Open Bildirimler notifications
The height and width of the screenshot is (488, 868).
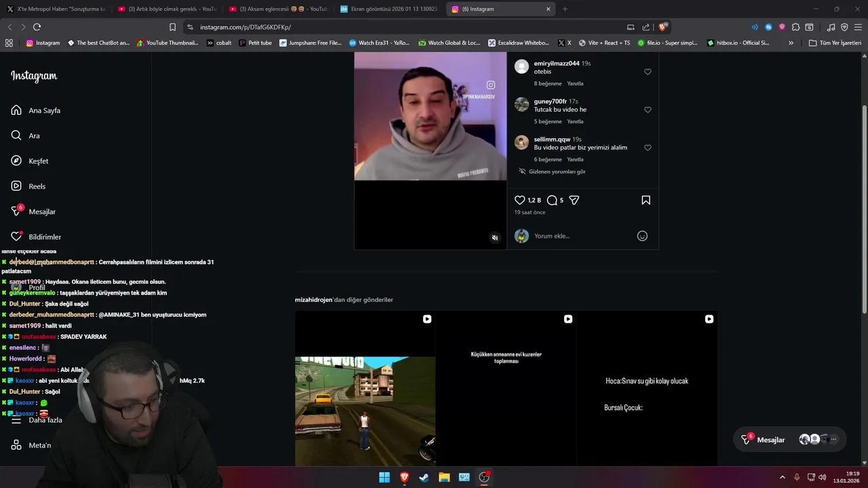click(36, 237)
